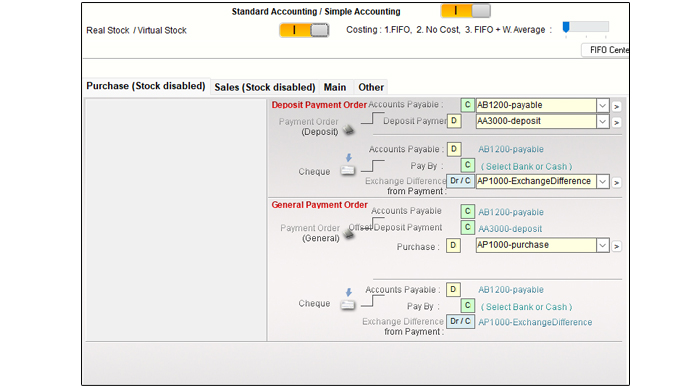Toggle Standard Accounting / Simple Accounting switch
The image size is (700, 388).
point(466,11)
